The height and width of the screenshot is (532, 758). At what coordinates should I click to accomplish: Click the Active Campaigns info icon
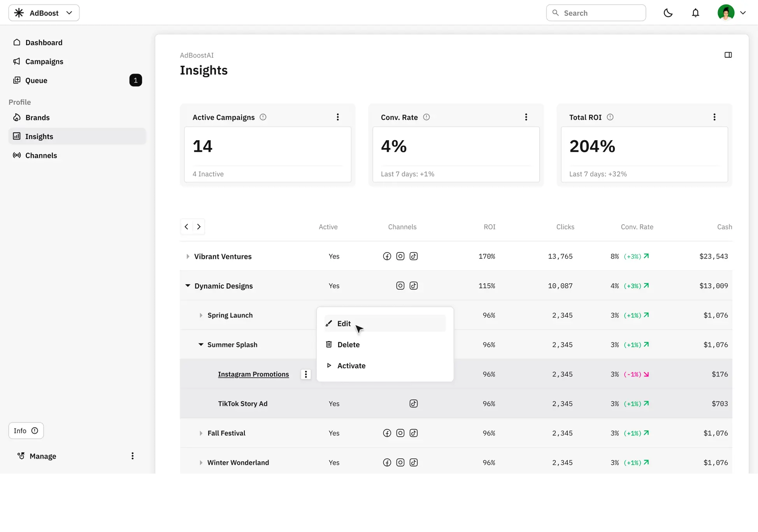(x=263, y=117)
